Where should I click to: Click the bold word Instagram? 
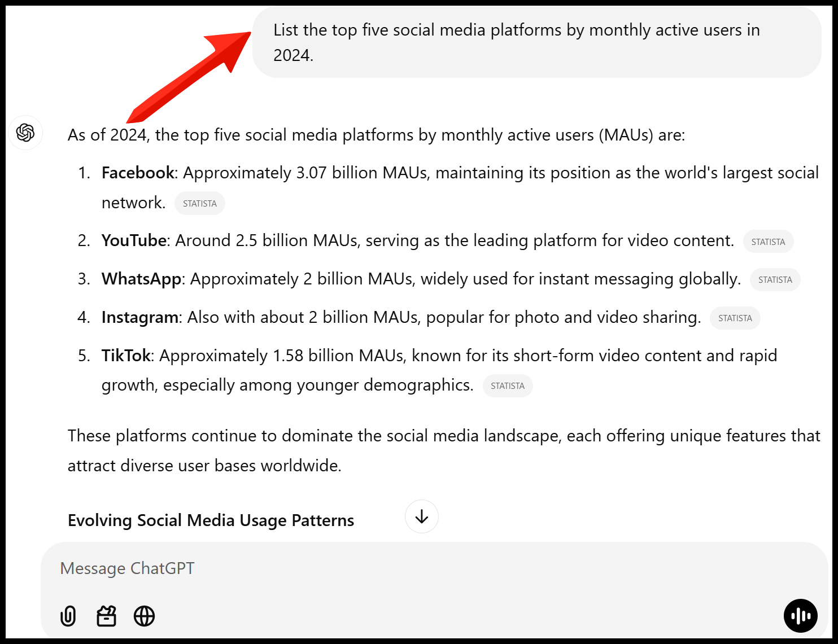(140, 317)
